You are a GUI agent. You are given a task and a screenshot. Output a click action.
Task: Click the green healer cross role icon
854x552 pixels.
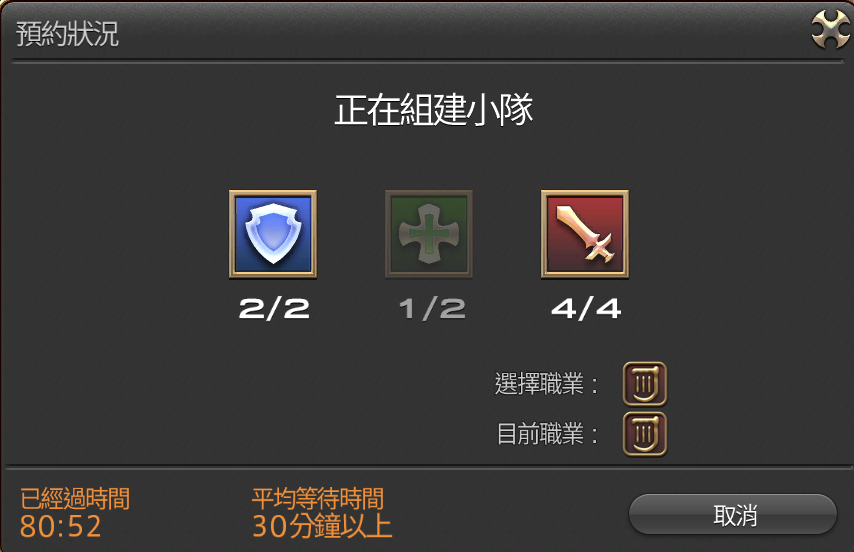pyautogui.click(x=429, y=234)
